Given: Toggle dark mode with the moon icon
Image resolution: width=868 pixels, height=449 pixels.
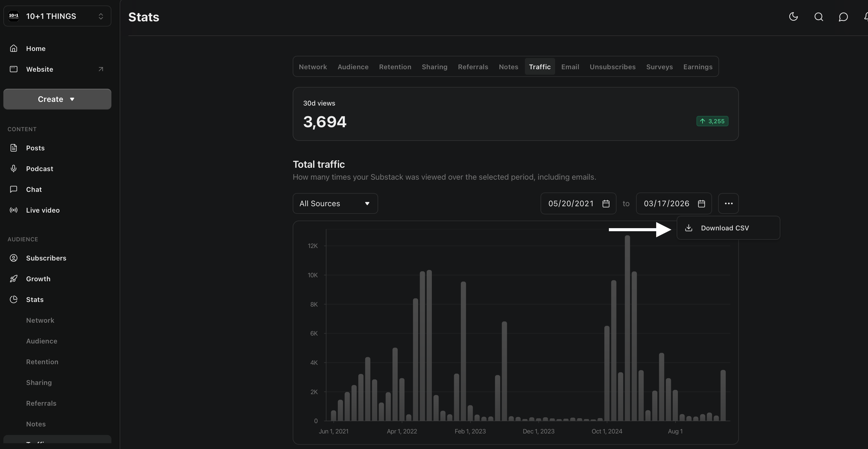Looking at the screenshot, I should (794, 16).
